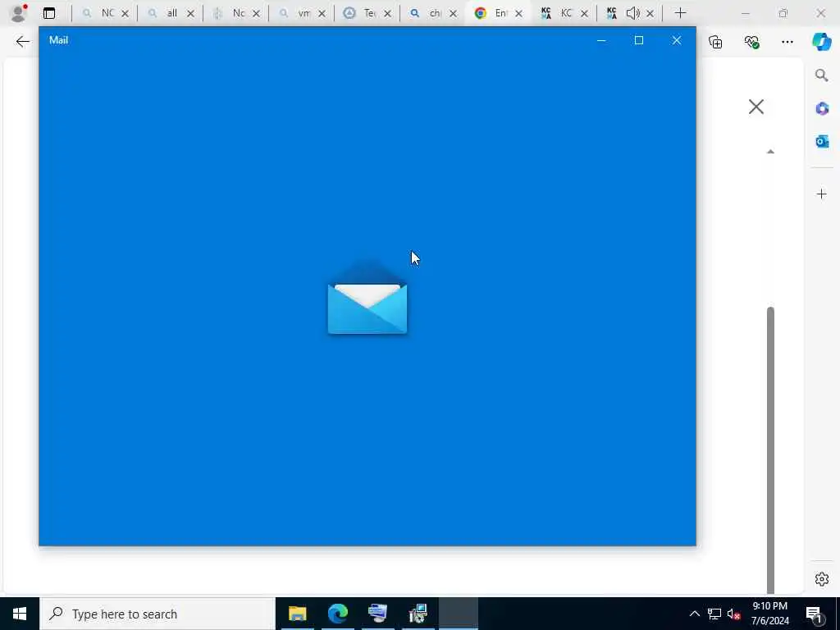Viewport: 840px width, 630px height.
Task: Open the muted volume tray icon
Action: (733, 614)
